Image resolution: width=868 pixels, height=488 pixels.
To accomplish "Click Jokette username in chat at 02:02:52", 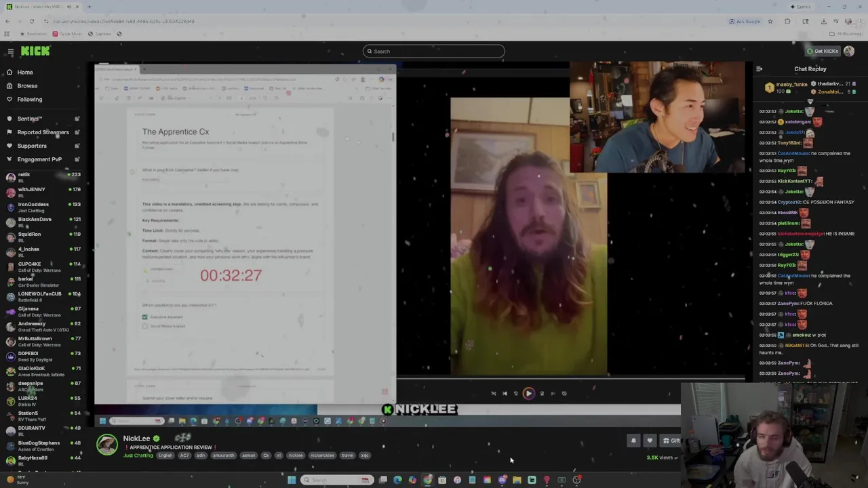I will 794,111.
